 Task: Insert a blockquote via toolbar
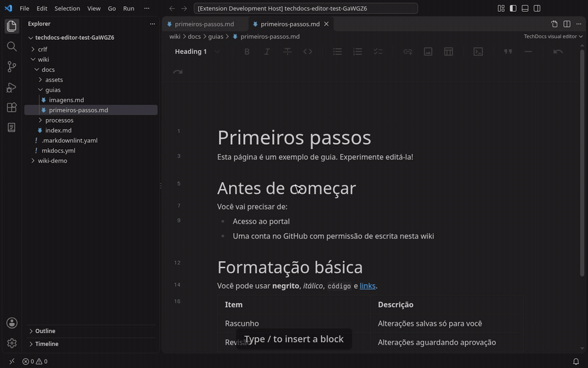tap(508, 52)
